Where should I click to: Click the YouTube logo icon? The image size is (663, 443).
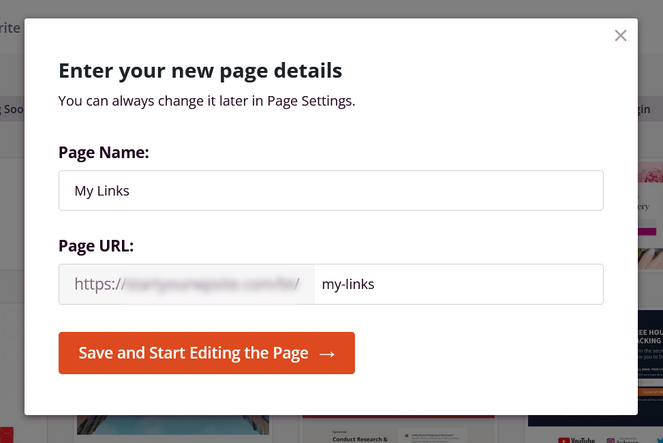pos(563,440)
